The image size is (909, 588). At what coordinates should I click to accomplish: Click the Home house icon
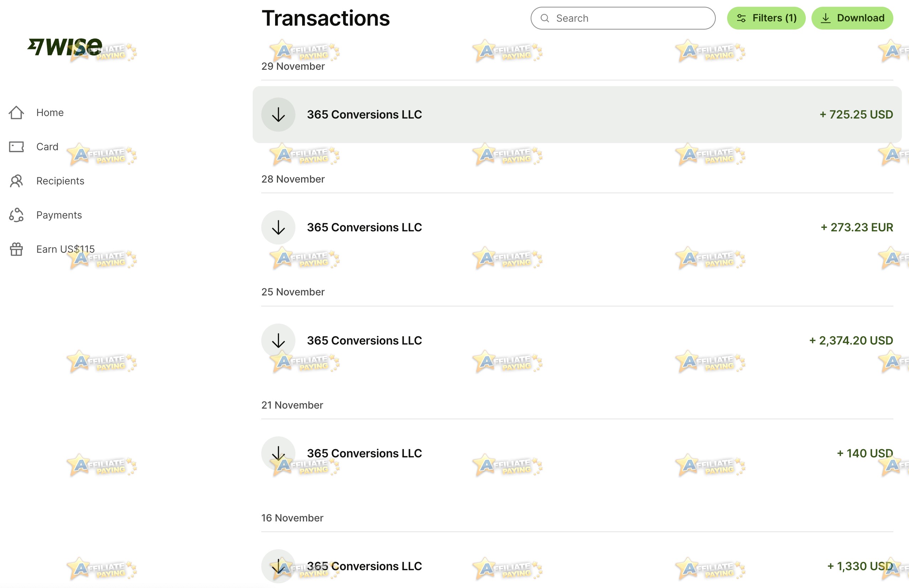pos(16,112)
